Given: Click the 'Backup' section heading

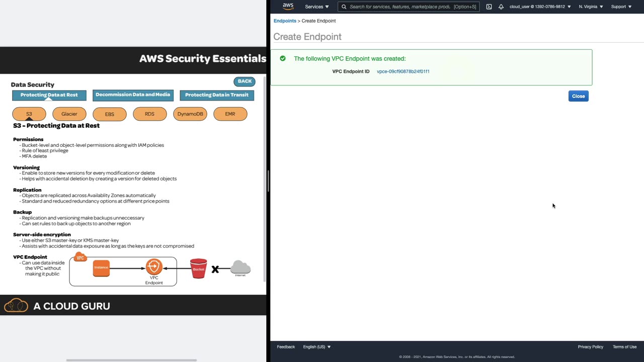Looking at the screenshot, I should [x=22, y=212].
